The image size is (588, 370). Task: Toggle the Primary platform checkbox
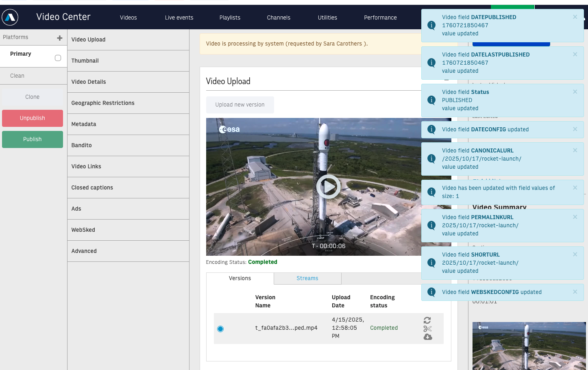58,58
